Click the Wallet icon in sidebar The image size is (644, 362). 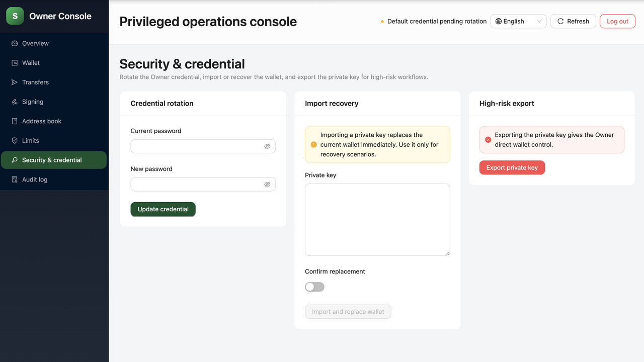click(x=15, y=63)
